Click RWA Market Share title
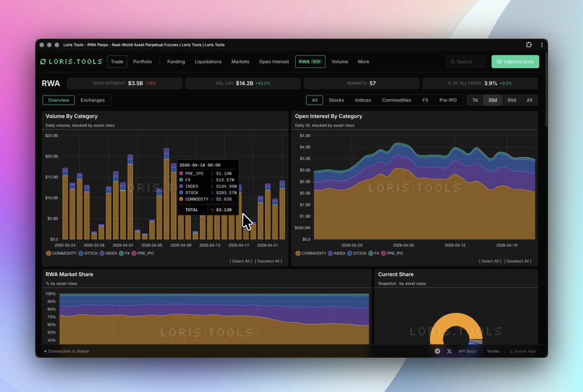The height and width of the screenshot is (392, 583). point(69,274)
